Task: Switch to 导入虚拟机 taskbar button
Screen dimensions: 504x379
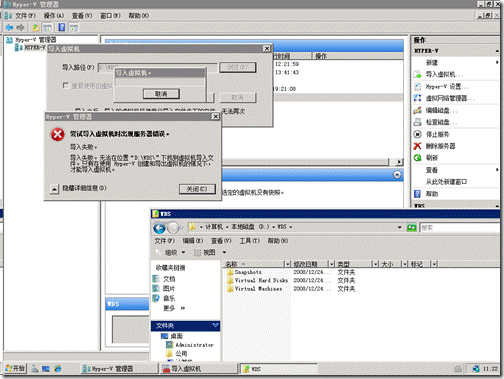Action: click(x=199, y=369)
